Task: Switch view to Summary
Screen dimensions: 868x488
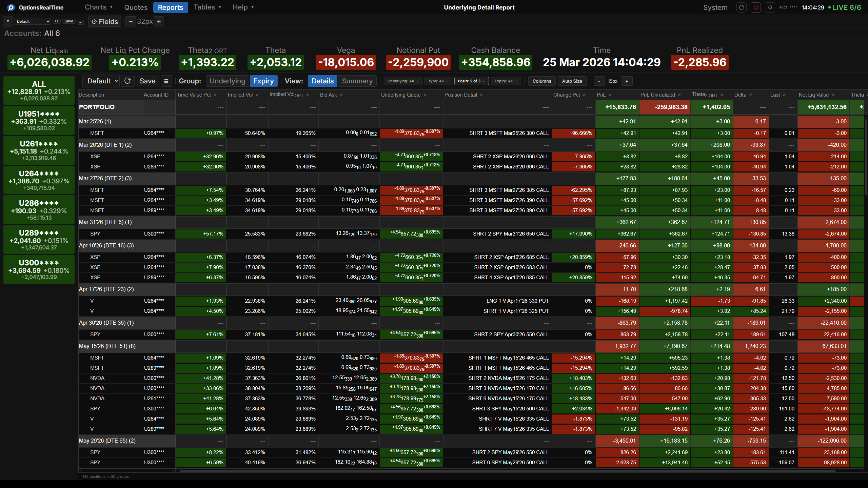Action: [x=357, y=81]
